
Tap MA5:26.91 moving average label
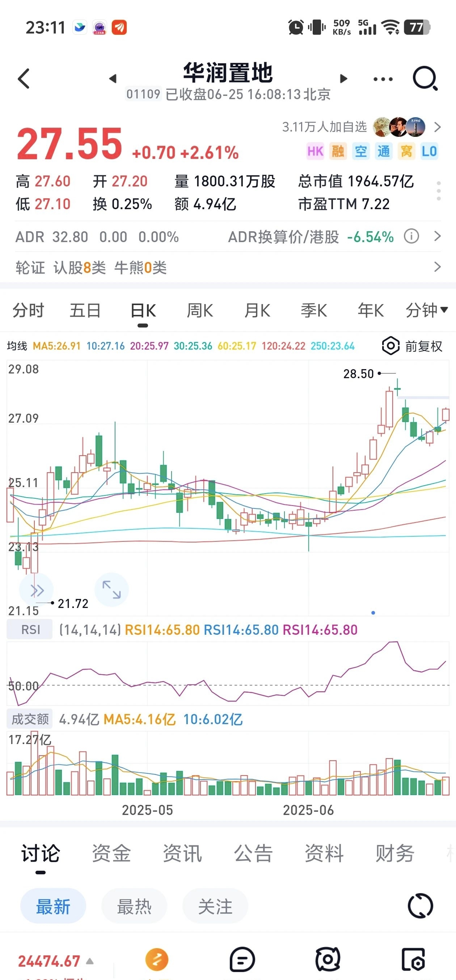tap(57, 346)
